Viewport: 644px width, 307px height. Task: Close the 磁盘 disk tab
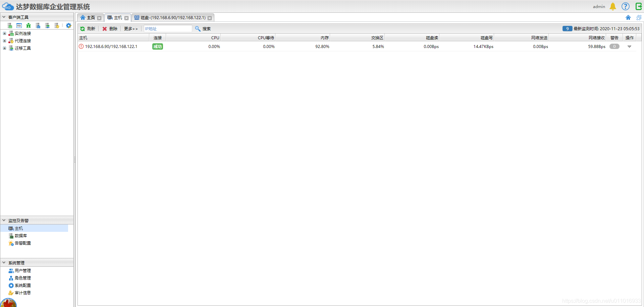(210, 18)
